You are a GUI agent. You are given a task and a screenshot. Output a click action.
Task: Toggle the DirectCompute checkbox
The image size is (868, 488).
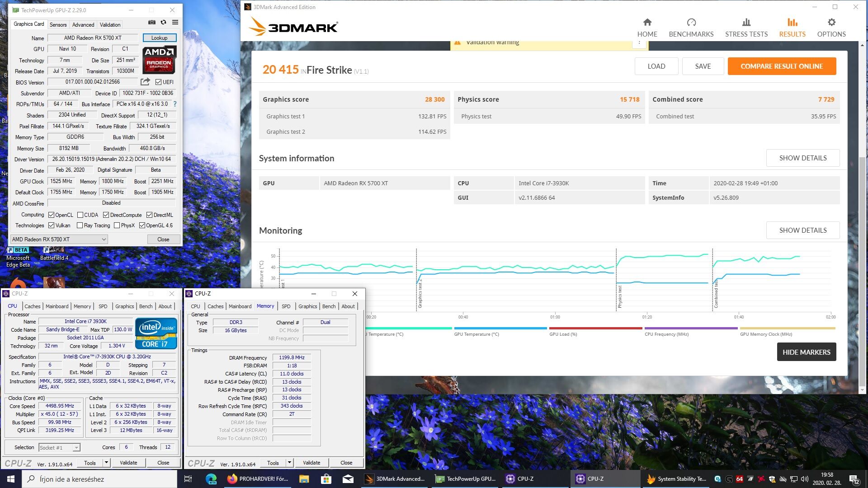point(106,215)
